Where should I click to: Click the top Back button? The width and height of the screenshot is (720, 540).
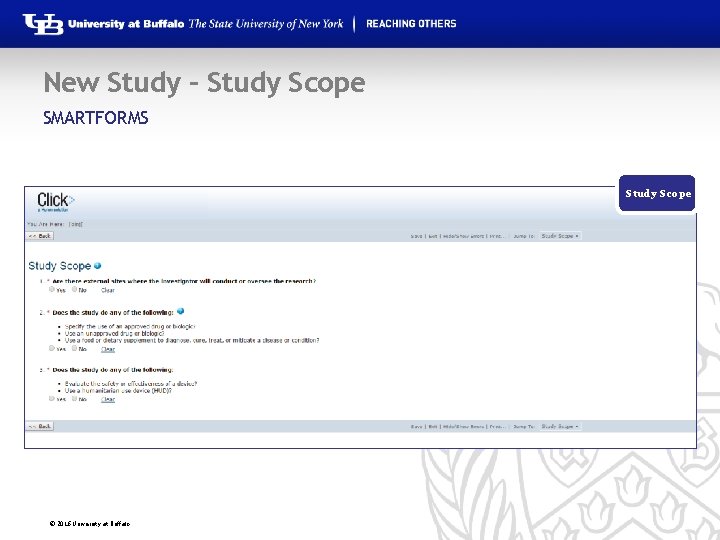point(39,236)
